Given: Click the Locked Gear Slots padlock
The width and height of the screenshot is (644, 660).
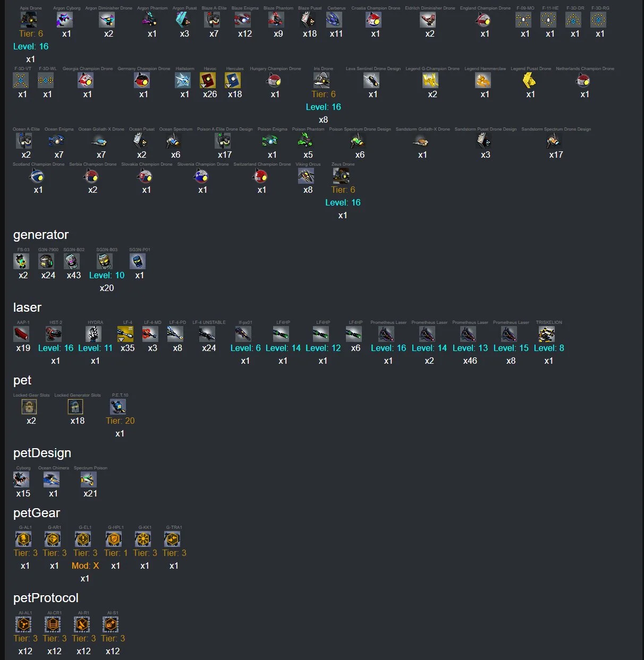Looking at the screenshot, I should [x=30, y=407].
